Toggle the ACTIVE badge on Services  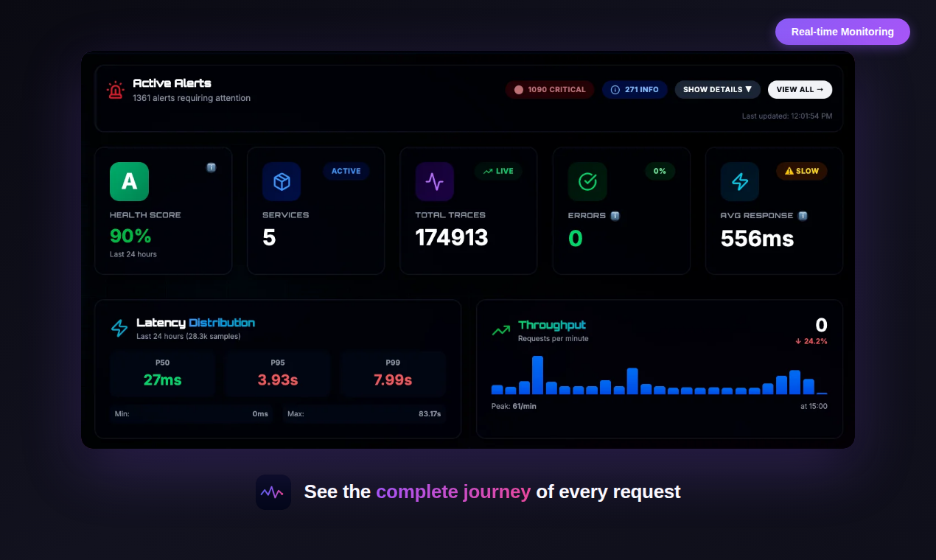pyautogui.click(x=346, y=171)
